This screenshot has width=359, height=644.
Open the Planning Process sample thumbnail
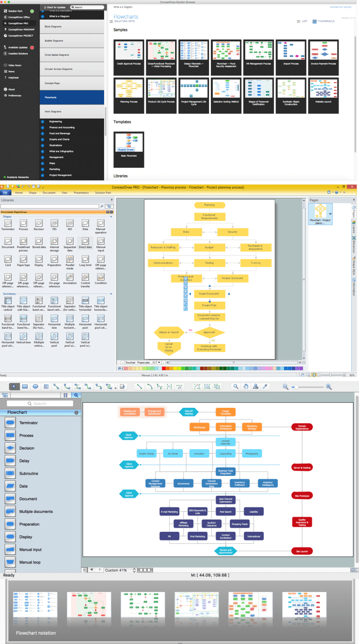129,95
